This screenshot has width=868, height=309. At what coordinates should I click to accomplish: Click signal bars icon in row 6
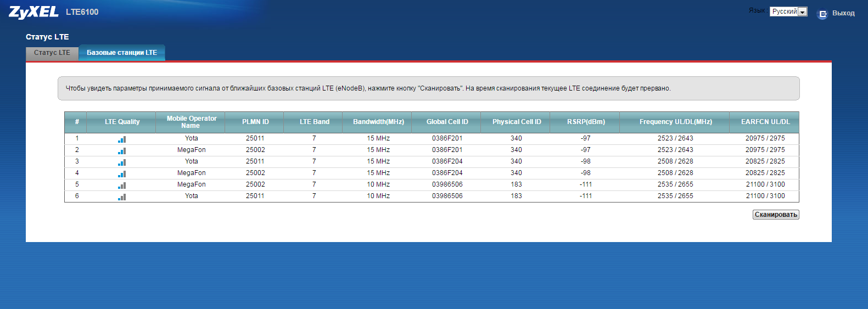(x=122, y=196)
